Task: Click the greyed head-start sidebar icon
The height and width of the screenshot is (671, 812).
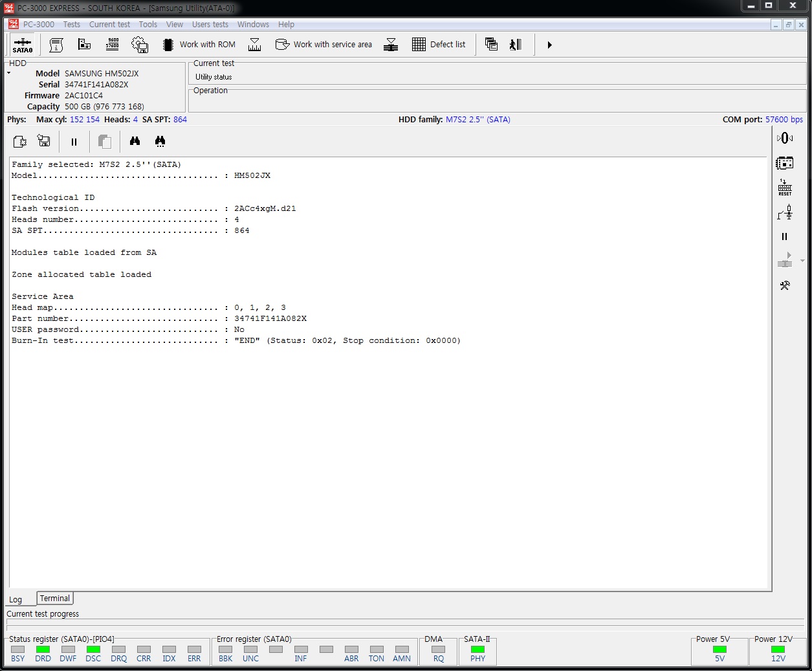Action: 785,260
